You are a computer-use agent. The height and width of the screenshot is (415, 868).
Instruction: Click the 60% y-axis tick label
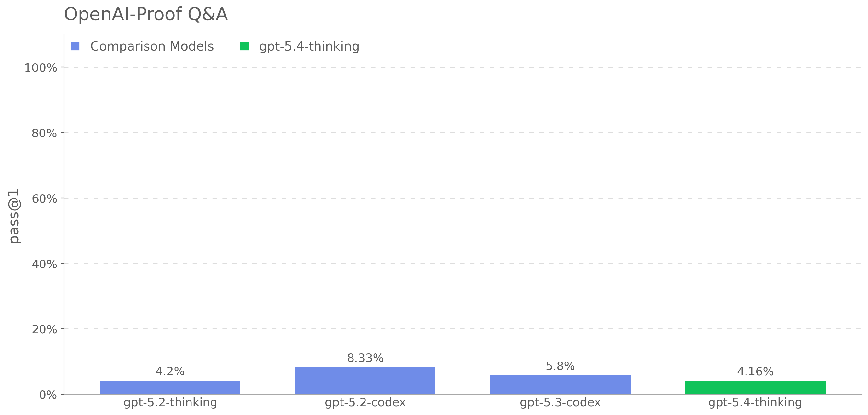tap(44, 198)
